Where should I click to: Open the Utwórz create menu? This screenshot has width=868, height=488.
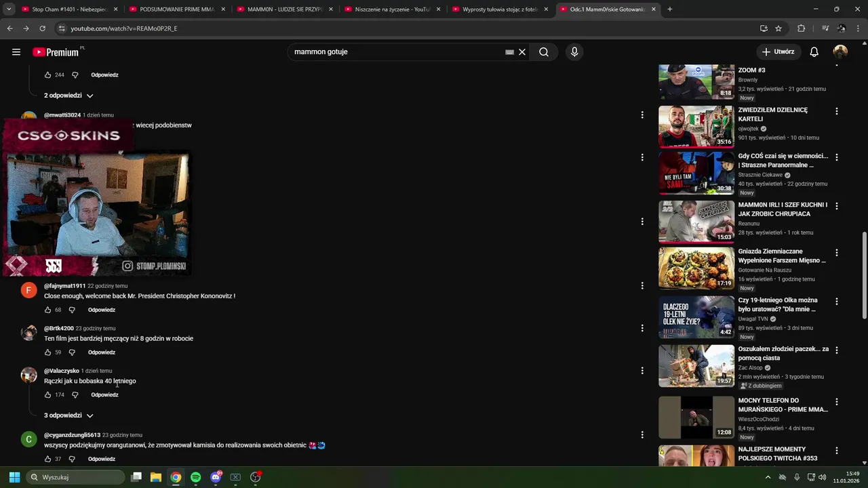[778, 52]
